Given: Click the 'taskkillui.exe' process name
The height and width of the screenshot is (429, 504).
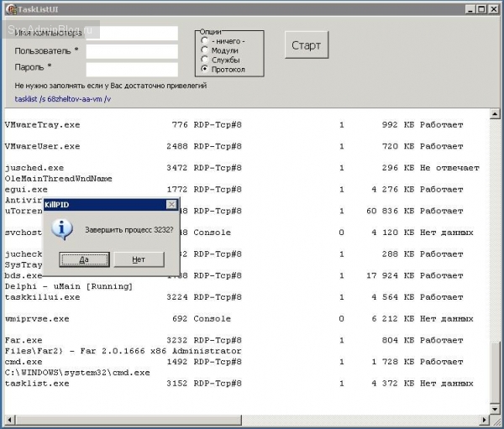Looking at the screenshot, I should [42, 297].
